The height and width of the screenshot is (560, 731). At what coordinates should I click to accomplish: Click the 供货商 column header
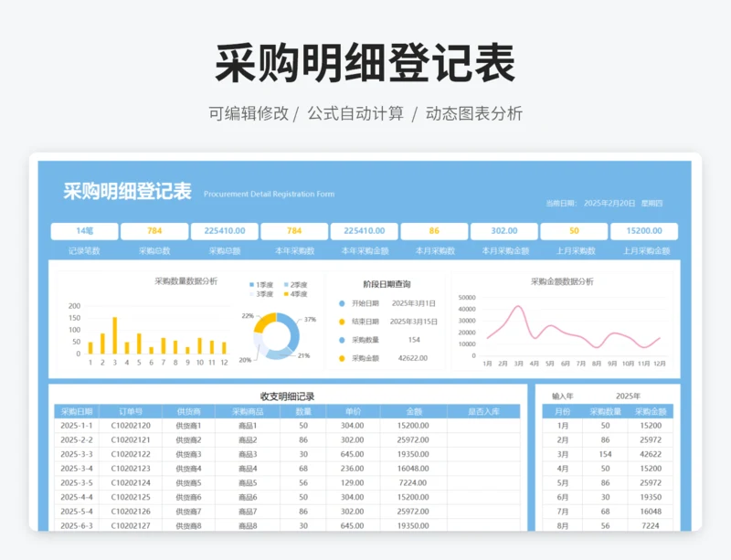188,412
